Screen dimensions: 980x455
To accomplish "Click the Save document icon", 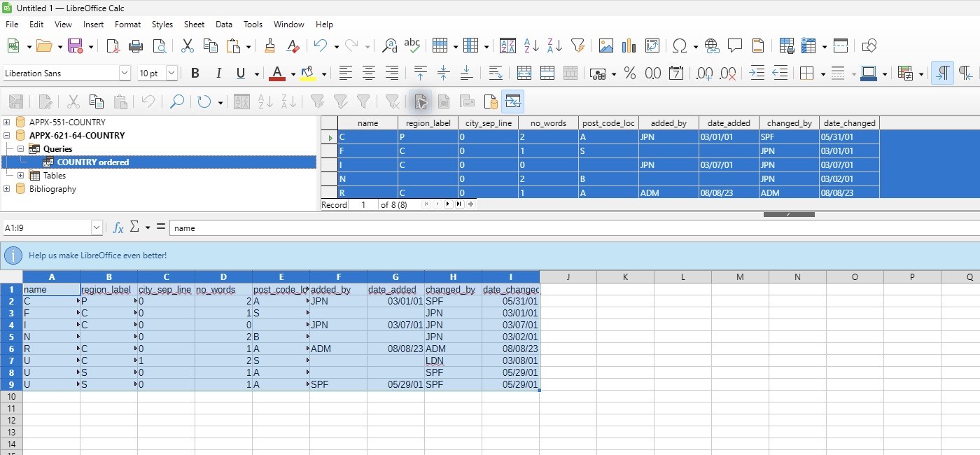I will pos(75,45).
